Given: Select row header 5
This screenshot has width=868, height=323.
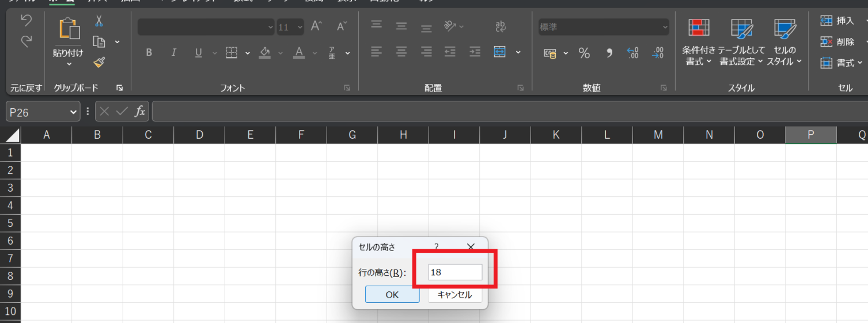Looking at the screenshot, I should pos(10,223).
